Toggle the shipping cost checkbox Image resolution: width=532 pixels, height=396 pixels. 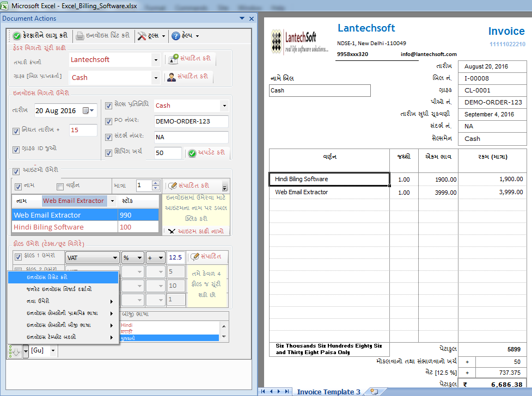108,153
